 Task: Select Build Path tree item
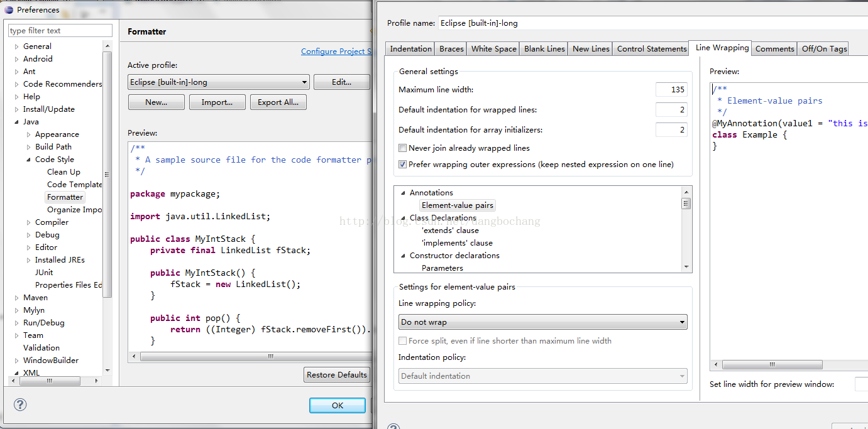(53, 147)
